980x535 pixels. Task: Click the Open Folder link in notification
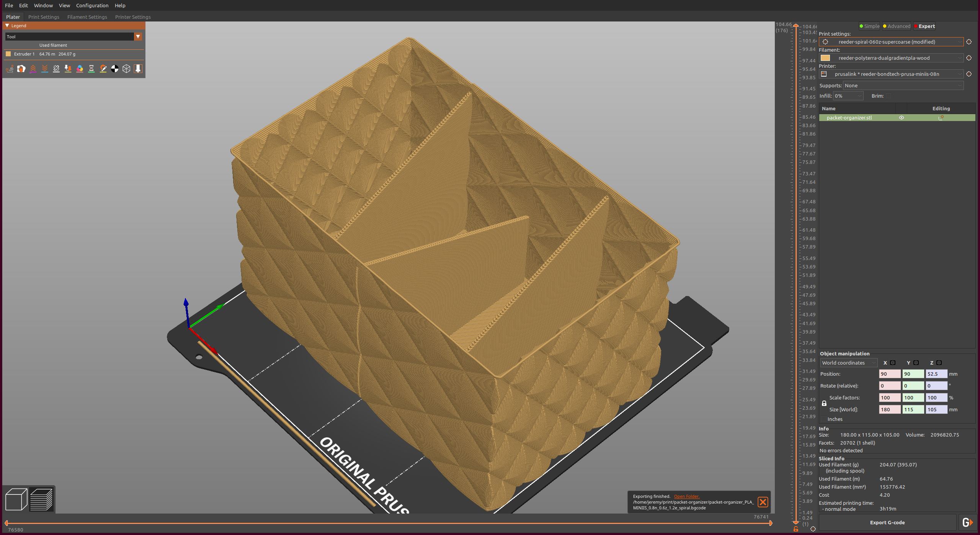(x=686, y=496)
